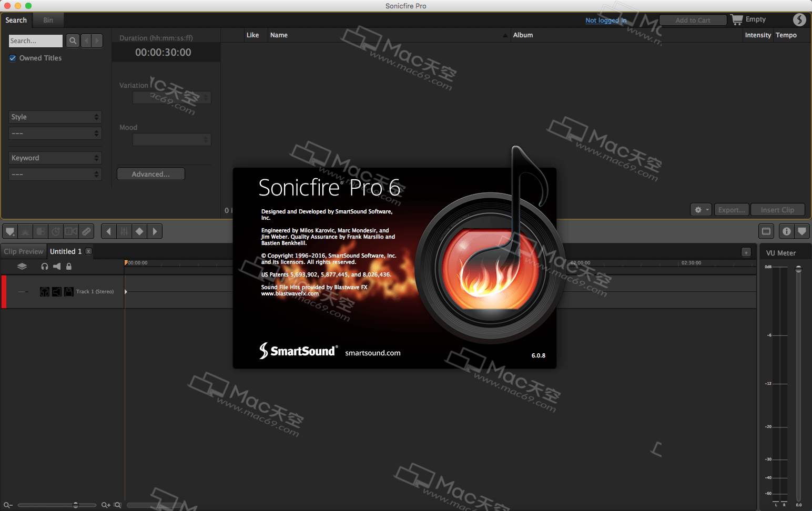Click the Advanced... button
The width and height of the screenshot is (812, 511).
pyautogui.click(x=151, y=174)
